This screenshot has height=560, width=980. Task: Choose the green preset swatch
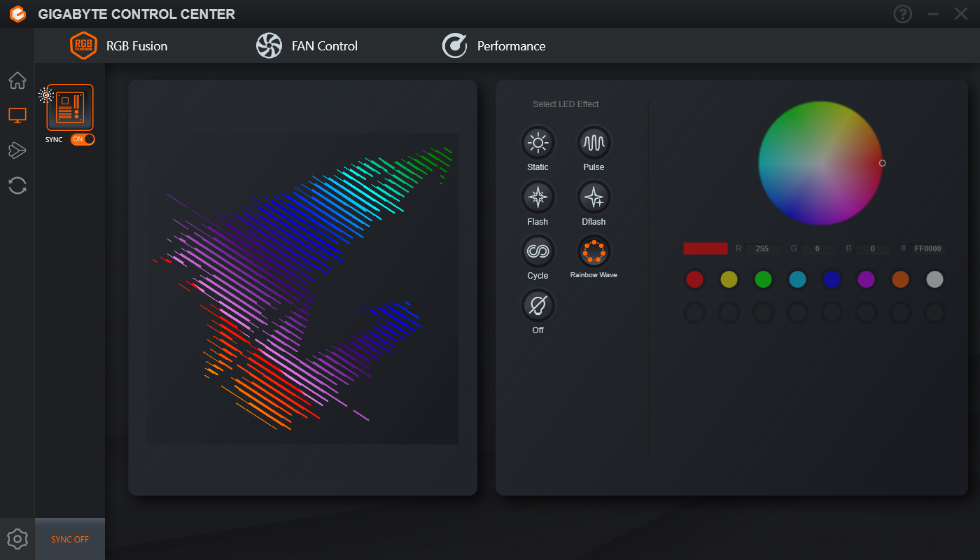[763, 280]
